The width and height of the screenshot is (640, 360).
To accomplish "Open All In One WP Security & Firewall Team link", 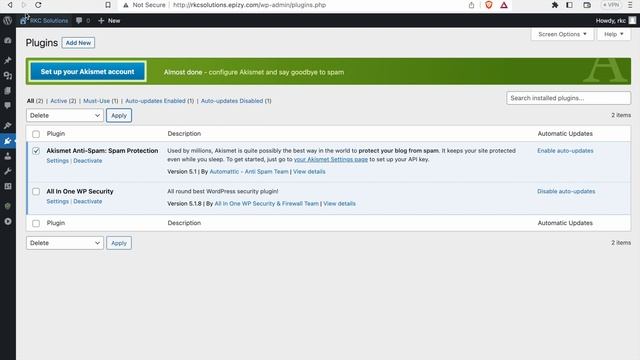I will click(x=267, y=204).
